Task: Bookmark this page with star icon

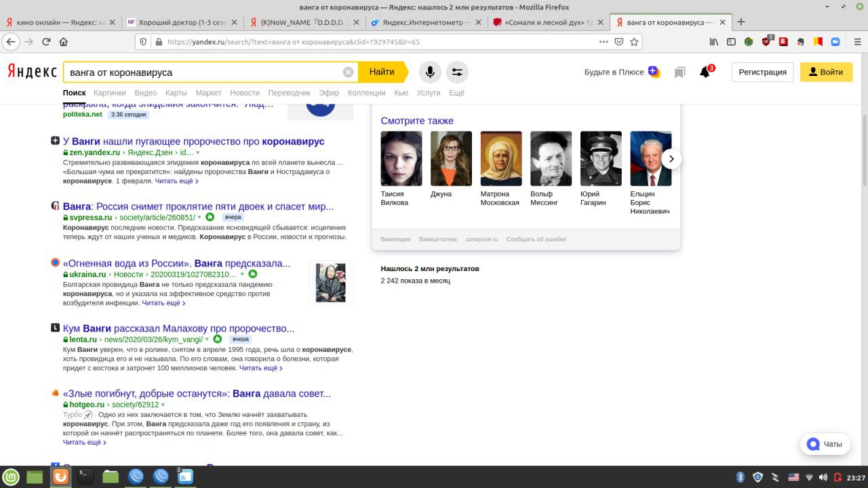Action: 634,41
